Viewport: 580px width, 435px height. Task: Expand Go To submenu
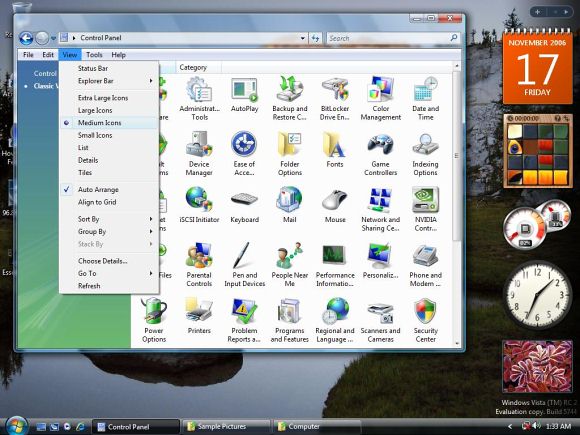[109, 274]
